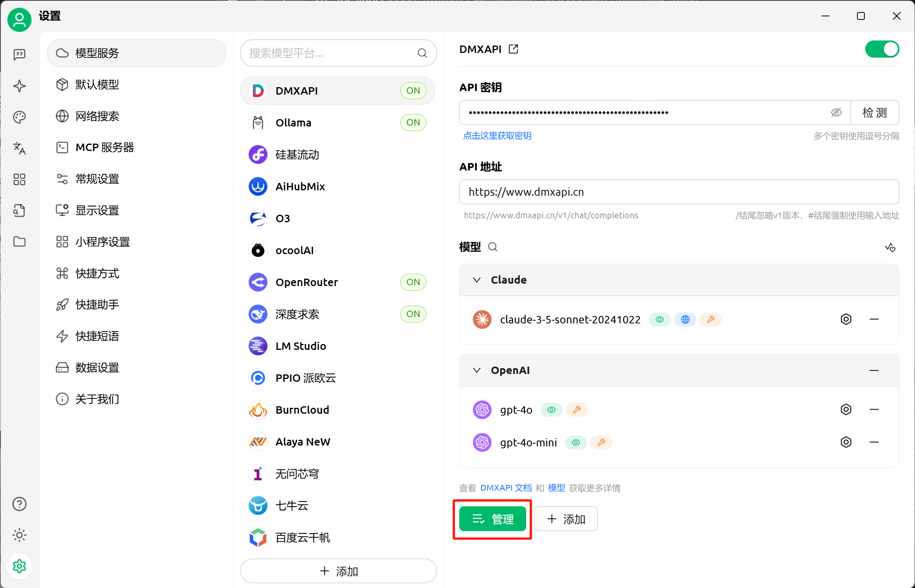Open 默认模型 settings
This screenshot has width=915, height=588.
pos(136,84)
